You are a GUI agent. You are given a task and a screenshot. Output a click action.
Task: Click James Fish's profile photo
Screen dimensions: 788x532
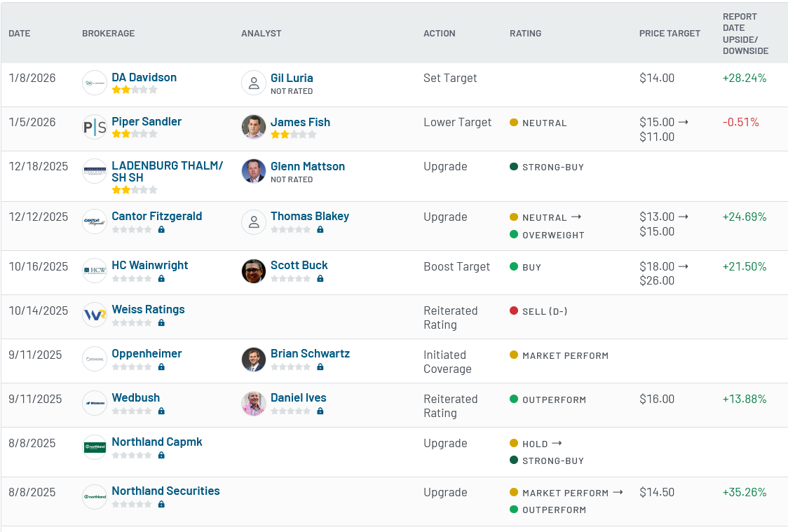click(x=254, y=127)
